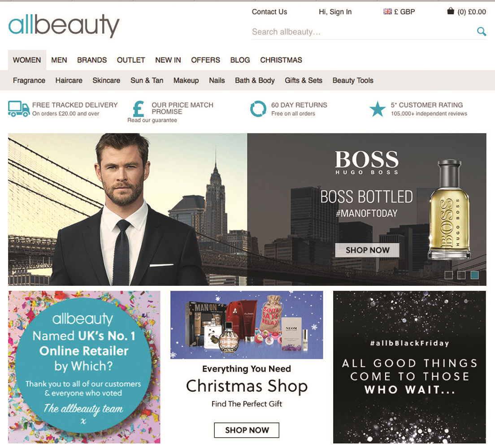Viewport: 495px width, 448px height.
Task: Select the first carousel slide indicator
Action: tap(448, 275)
